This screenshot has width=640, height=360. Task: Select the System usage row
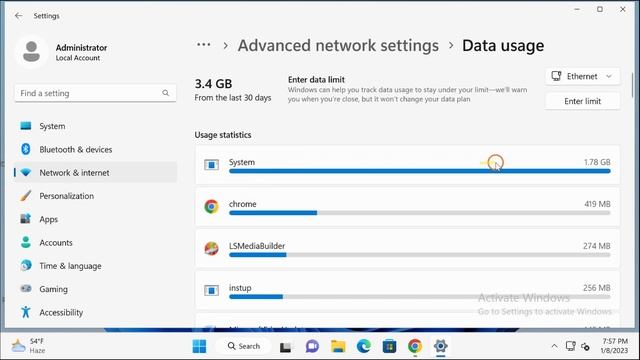[x=407, y=165]
